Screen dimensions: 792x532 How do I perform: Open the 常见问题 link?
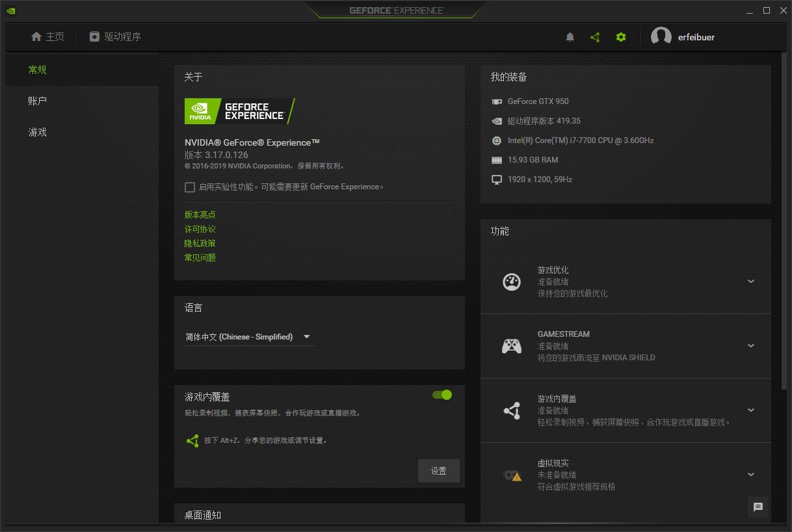point(200,258)
